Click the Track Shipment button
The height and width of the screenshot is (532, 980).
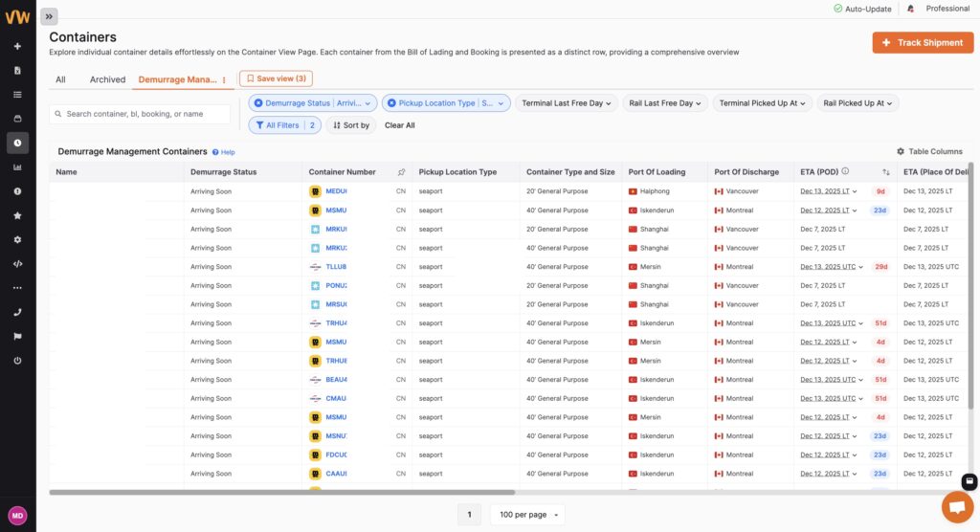(x=923, y=43)
